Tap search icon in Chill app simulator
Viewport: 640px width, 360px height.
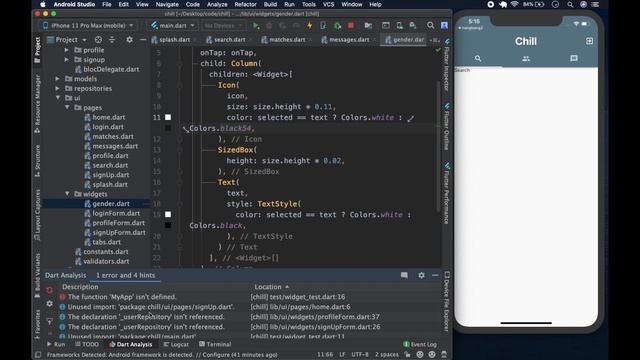pyautogui.click(x=478, y=59)
